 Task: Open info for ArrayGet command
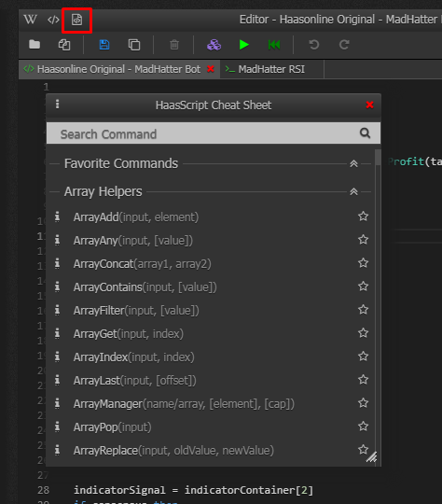(57, 333)
